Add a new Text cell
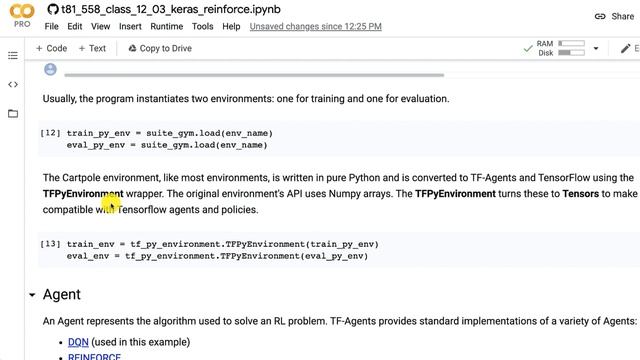Image resolution: width=640 pixels, height=360 pixels. (92, 48)
